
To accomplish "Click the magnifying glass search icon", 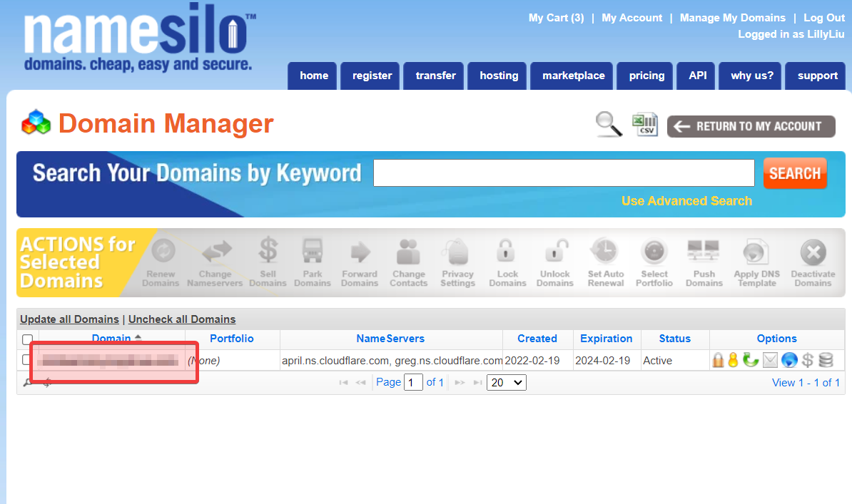I will (609, 125).
